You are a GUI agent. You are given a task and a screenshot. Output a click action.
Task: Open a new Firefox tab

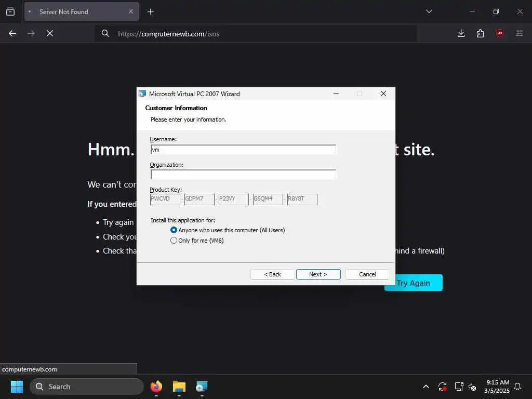tap(150, 12)
